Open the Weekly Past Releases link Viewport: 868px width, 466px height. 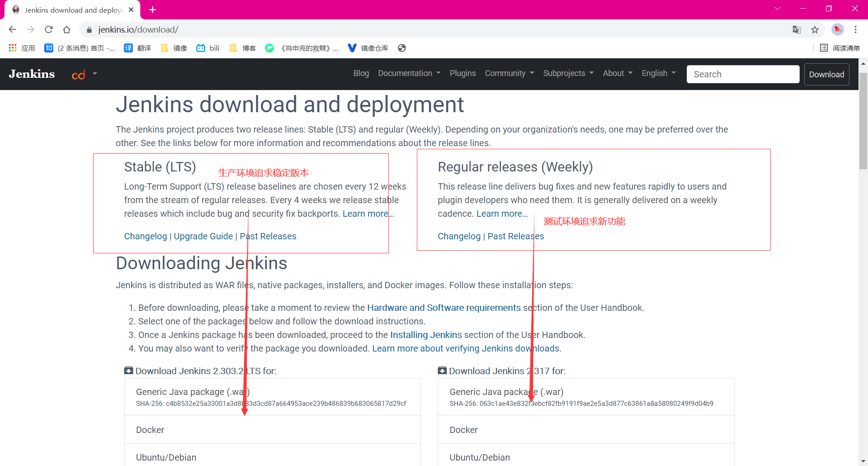click(516, 236)
